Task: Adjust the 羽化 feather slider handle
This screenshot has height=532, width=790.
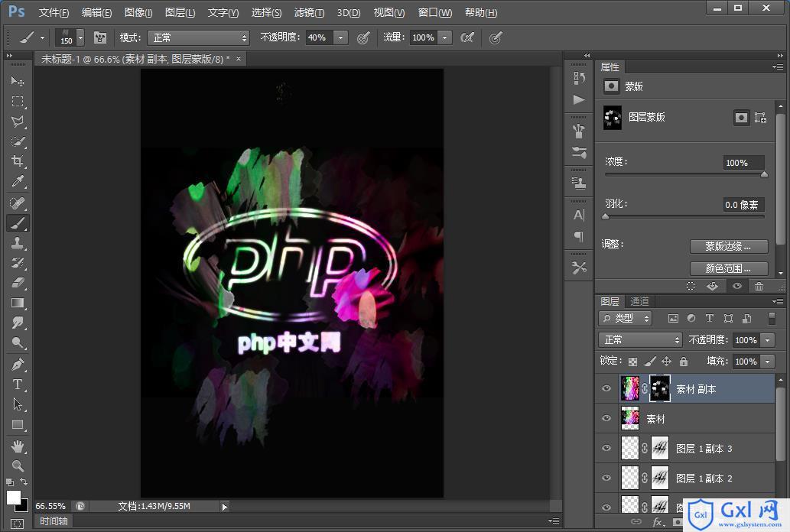Action: point(606,216)
